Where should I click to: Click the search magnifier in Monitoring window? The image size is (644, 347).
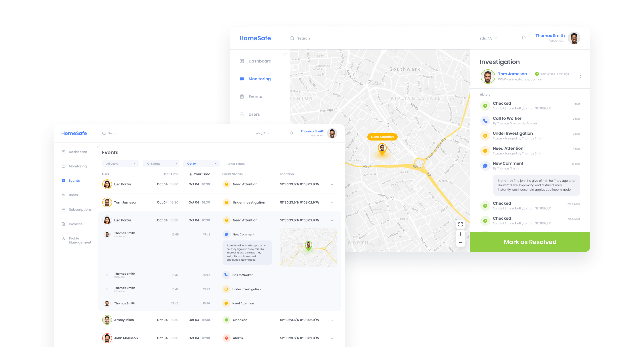pyautogui.click(x=292, y=38)
